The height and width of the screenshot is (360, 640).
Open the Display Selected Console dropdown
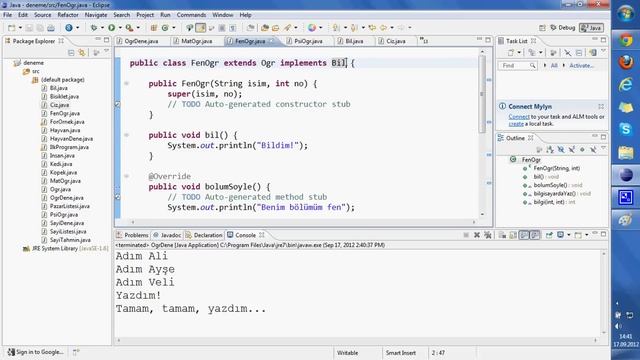click(569, 235)
